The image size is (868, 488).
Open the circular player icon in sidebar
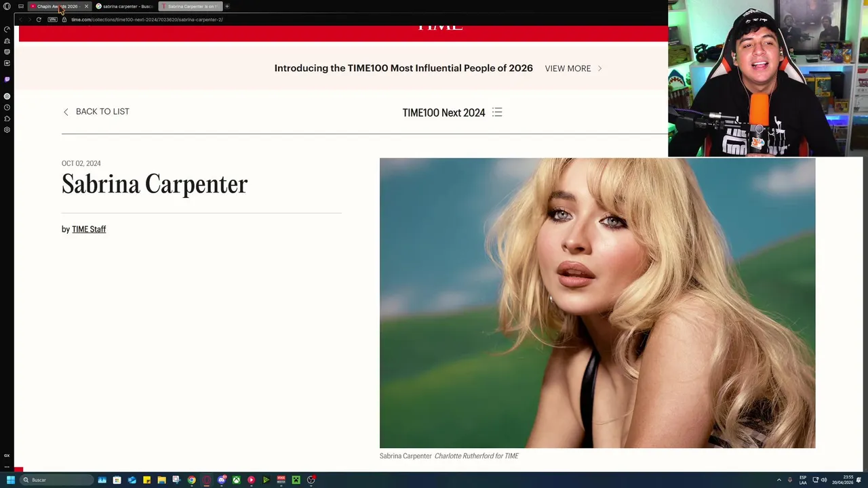click(7, 96)
